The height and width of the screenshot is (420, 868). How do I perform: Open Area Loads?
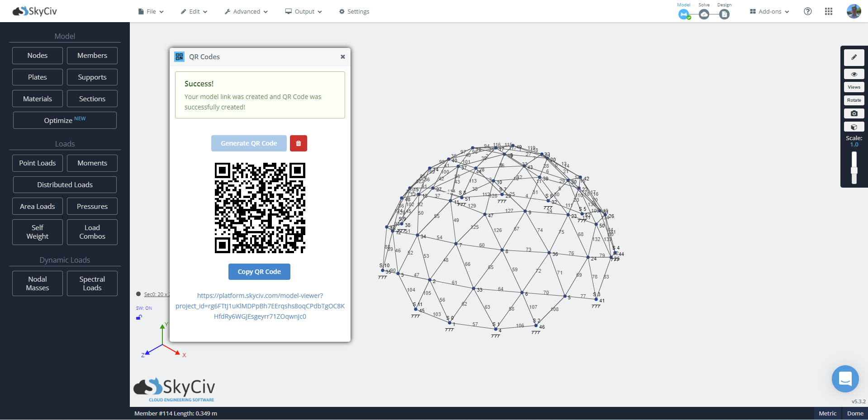coord(38,207)
